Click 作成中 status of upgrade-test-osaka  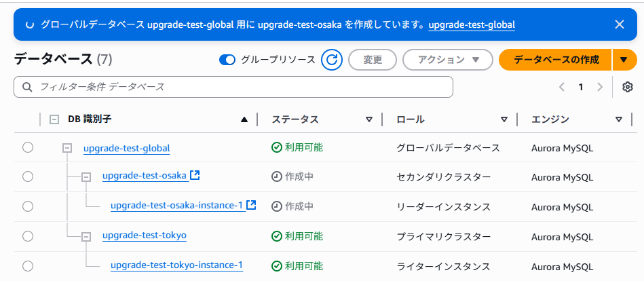click(292, 176)
